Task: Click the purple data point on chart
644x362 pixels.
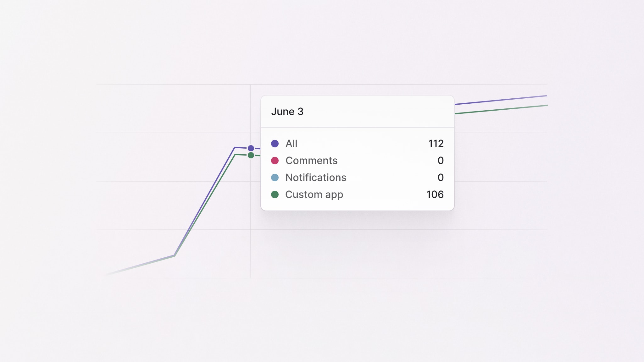Action: 251,148
